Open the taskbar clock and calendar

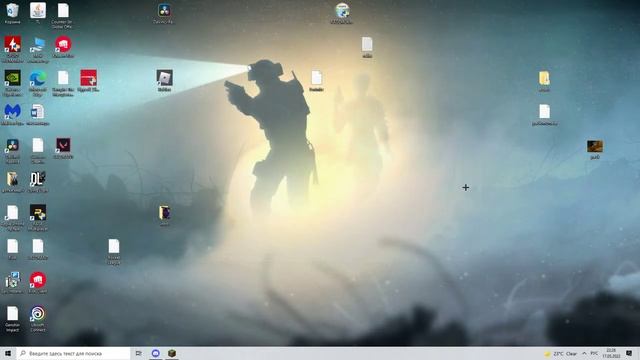click(611, 353)
